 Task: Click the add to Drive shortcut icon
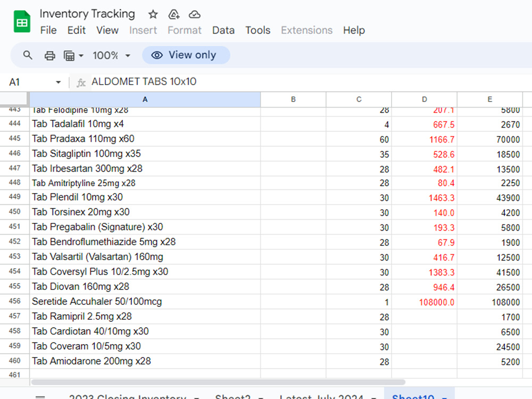pyautogui.click(x=174, y=14)
